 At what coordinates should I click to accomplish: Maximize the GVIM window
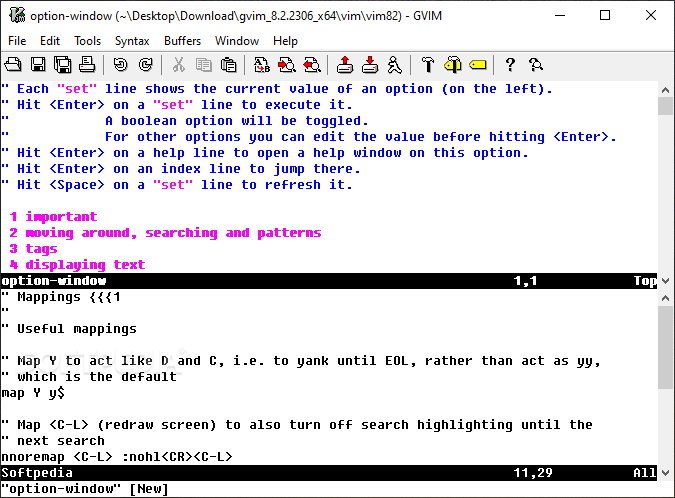pos(605,15)
